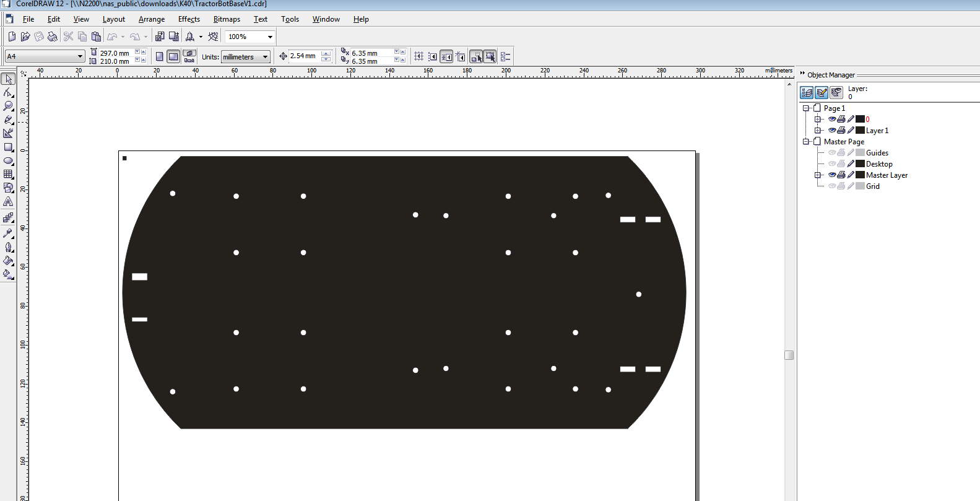The width and height of the screenshot is (980, 501).
Task: Select the Shape edit tool
Action: click(8, 92)
